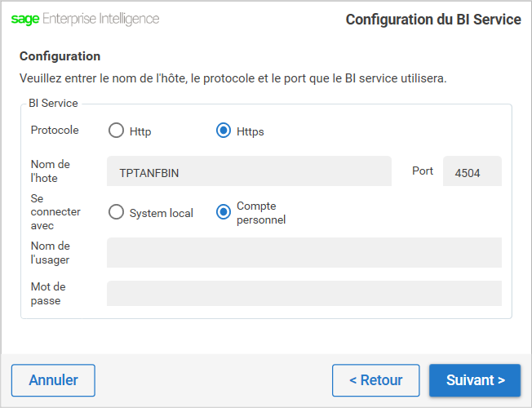Click the Sage Enterprise Intelligence logo

tap(85, 19)
